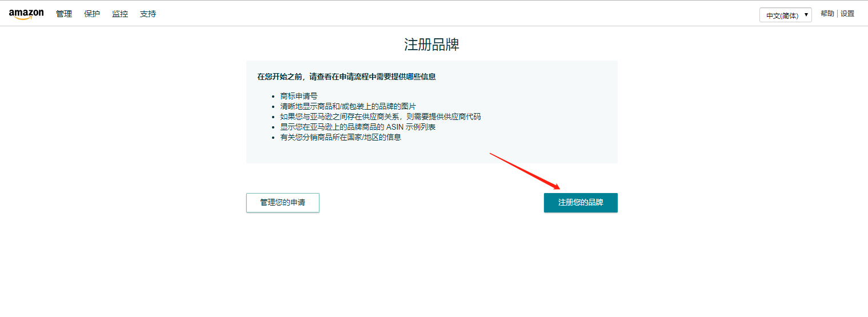Open the 帮助 link
This screenshot has width=868, height=317.
tap(827, 14)
